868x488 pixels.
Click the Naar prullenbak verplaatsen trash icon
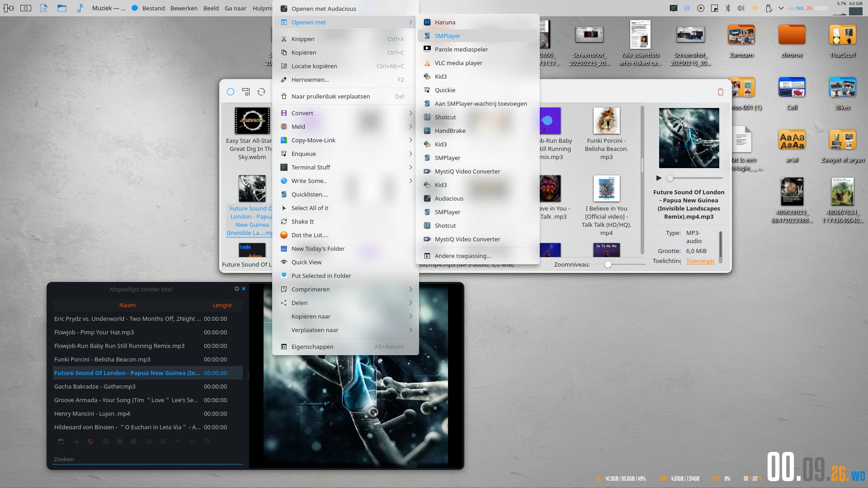tap(284, 96)
